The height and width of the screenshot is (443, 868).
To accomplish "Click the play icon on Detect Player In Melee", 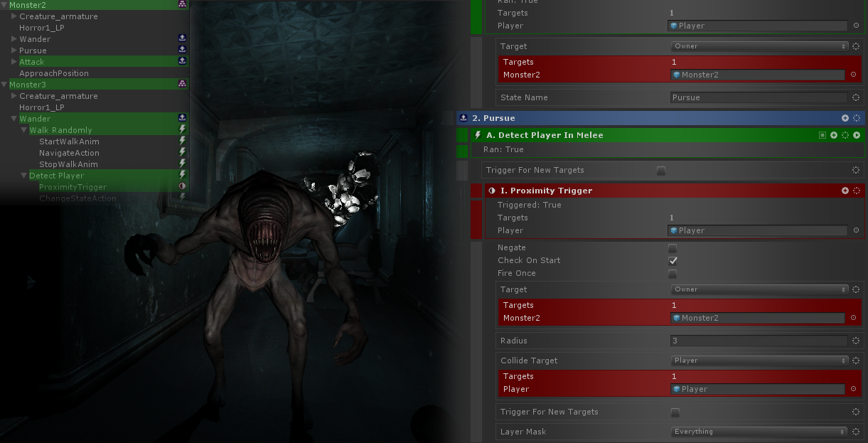I will point(857,135).
